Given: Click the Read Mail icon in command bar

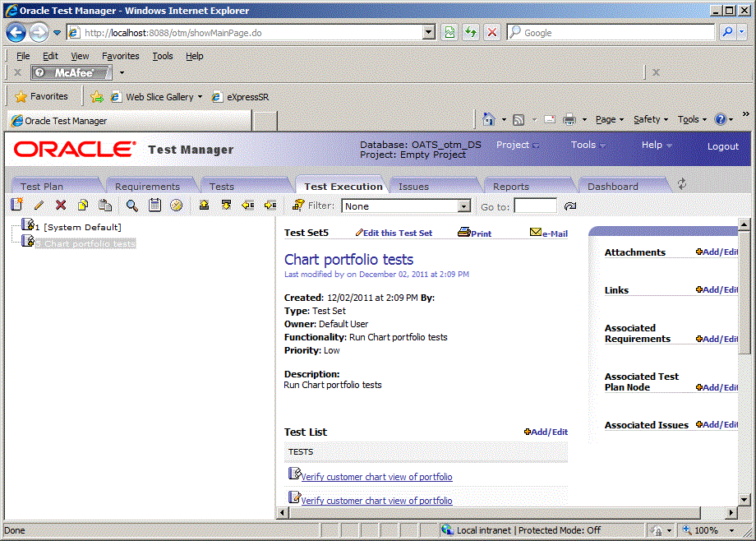Looking at the screenshot, I should [550, 119].
